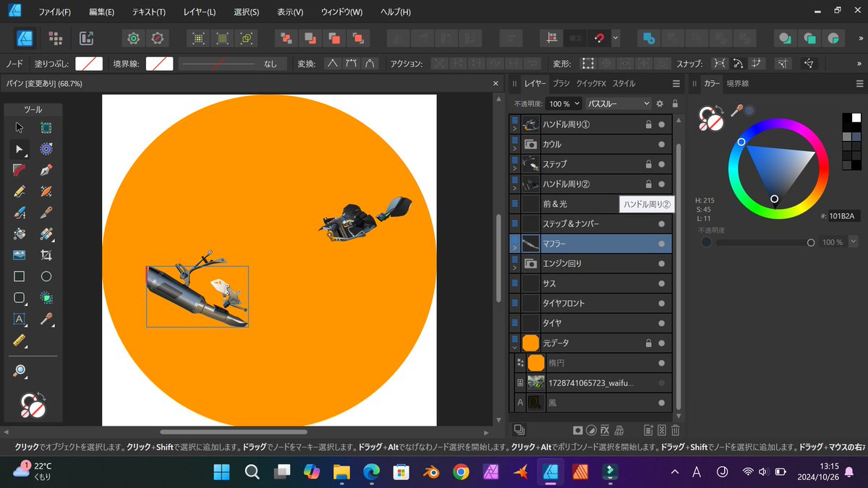Select the Crop tool
Image resolution: width=868 pixels, height=488 pixels.
click(x=46, y=255)
